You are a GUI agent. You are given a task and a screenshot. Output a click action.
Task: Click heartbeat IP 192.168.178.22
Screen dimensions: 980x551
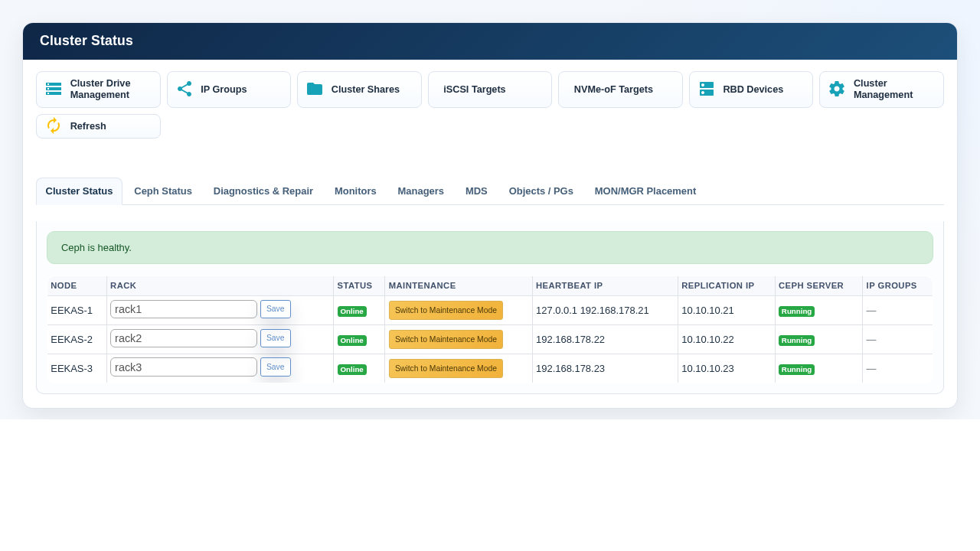tap(570, 340)
